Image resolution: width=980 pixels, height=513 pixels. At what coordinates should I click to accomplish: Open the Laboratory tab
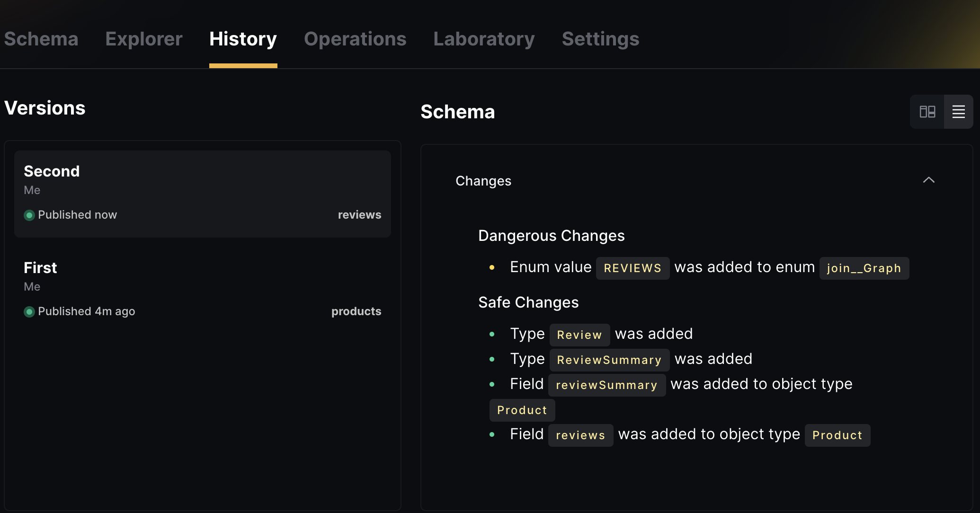484,39
